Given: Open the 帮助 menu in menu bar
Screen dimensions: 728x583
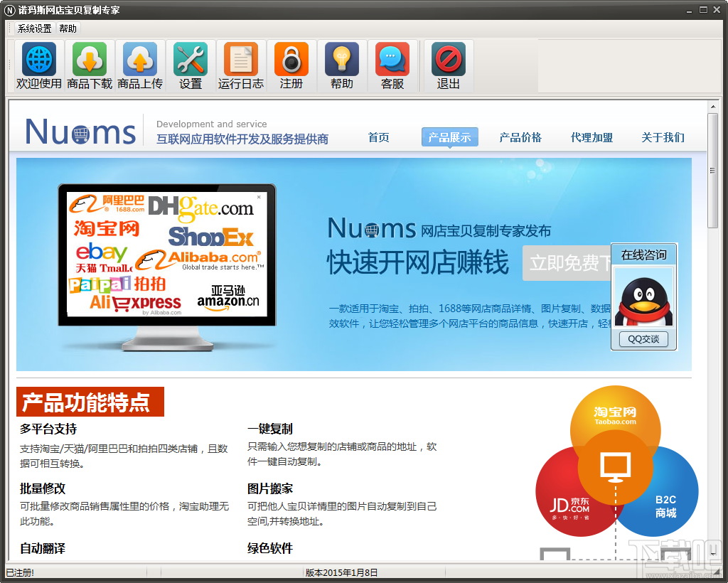Looking at the screenshot, I should (68, 28).
